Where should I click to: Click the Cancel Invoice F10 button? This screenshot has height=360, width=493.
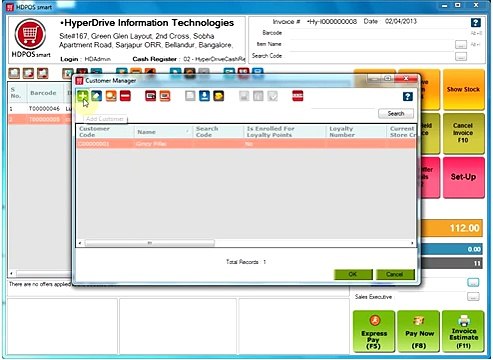(x=463, y=133)
